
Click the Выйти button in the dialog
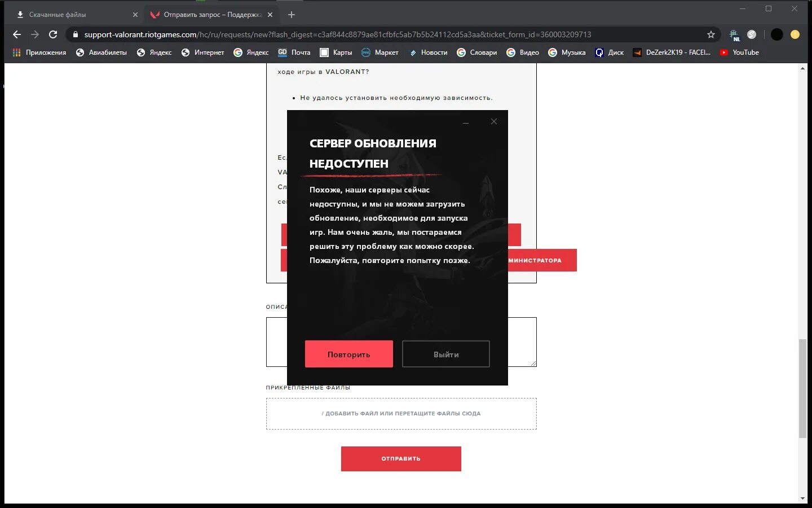pyautogui.click(x=446, y=354)
